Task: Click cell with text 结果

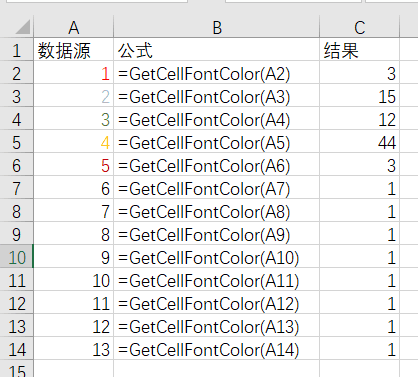Action: tap(359, 50)
